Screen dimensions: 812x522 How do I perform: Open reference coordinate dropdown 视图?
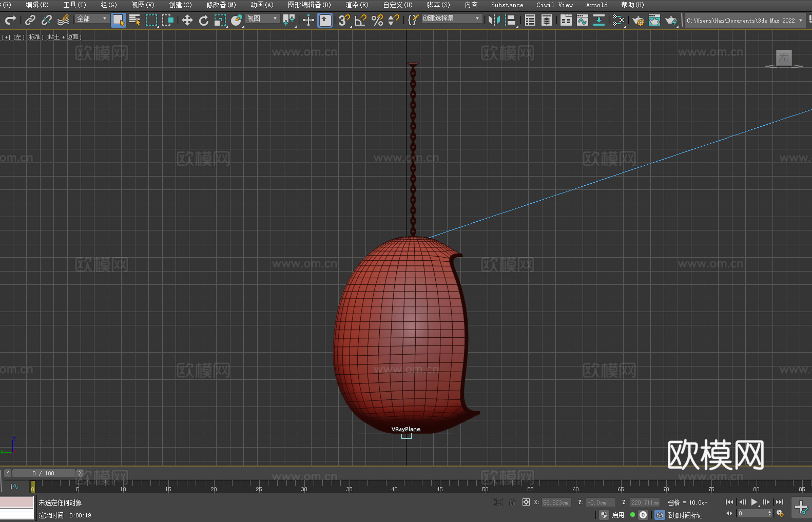tap(262, 18)
